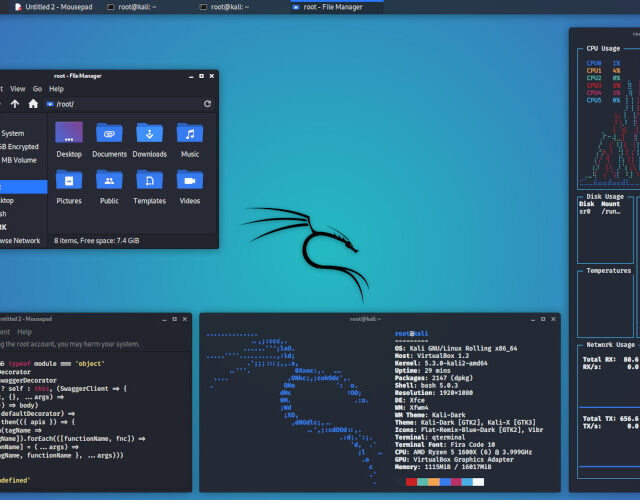Viewport: 640px width, 500px height.
Task: Click the Home icon in File Manager toolbar
Action: (33, 104)
